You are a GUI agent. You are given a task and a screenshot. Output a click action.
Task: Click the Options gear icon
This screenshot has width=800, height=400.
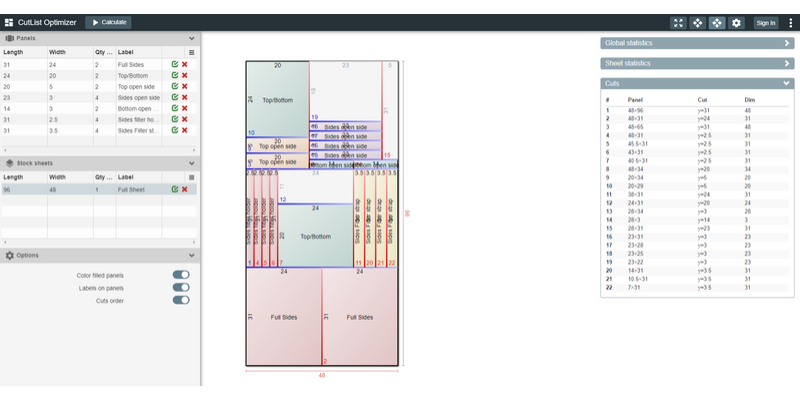[x=10, y=255]
